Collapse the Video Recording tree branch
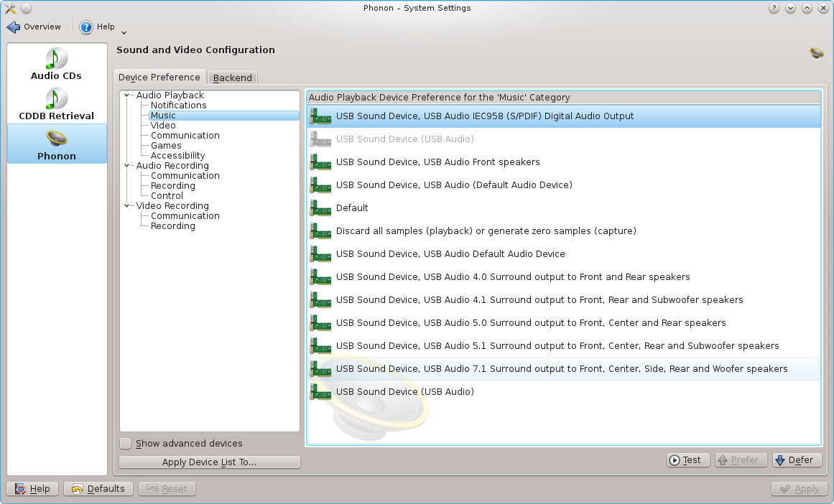Image resolution: width=834 pixels, height=504 pixels. [126, 206]
